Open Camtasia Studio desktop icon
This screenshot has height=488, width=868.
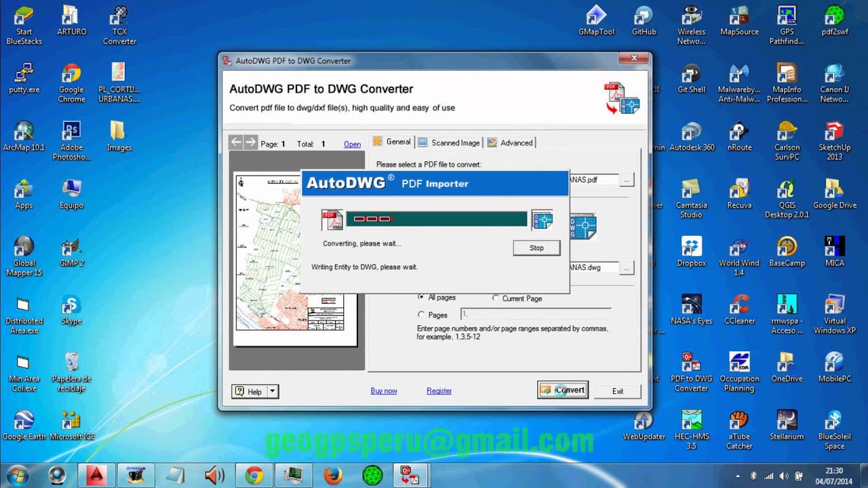[x=691, y=199]
